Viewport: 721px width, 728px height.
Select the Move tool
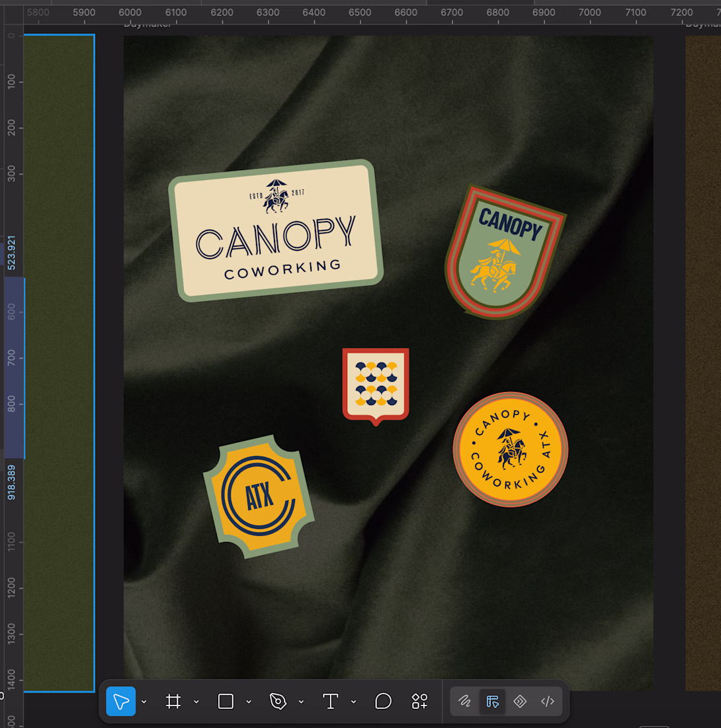(120, 701)
